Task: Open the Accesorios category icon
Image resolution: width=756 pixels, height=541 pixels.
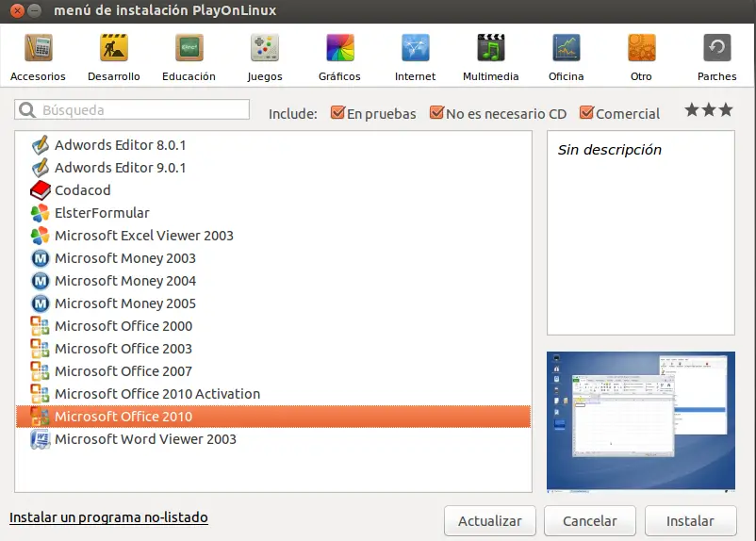Action: (x=38, y=48)
